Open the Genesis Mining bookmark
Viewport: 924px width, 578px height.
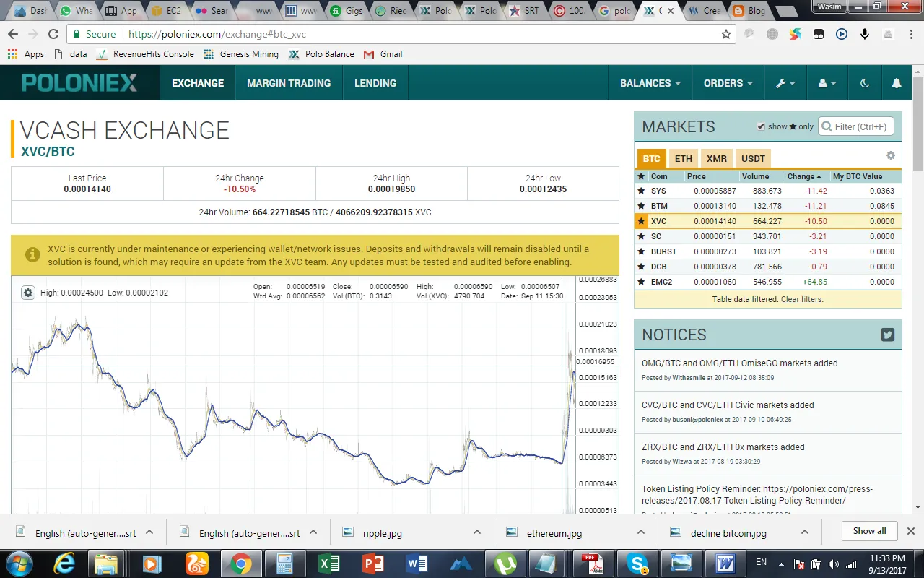click(x=241, y=54)
